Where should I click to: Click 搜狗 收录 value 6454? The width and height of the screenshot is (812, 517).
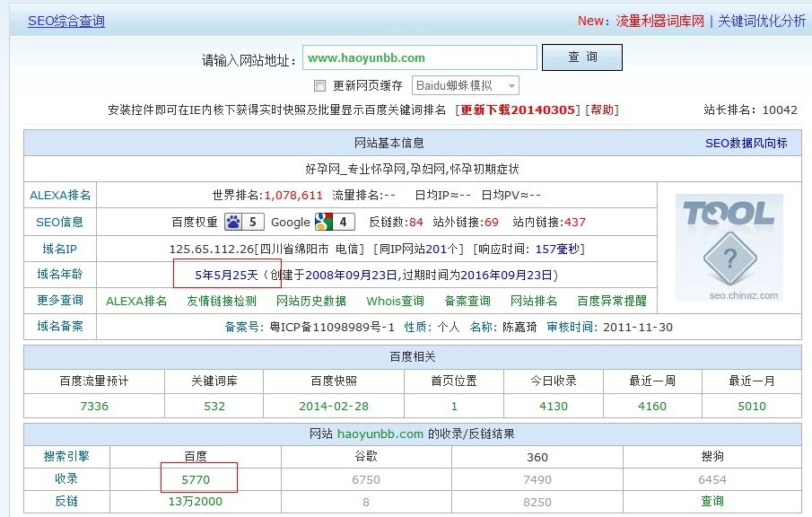click(712, 479)
